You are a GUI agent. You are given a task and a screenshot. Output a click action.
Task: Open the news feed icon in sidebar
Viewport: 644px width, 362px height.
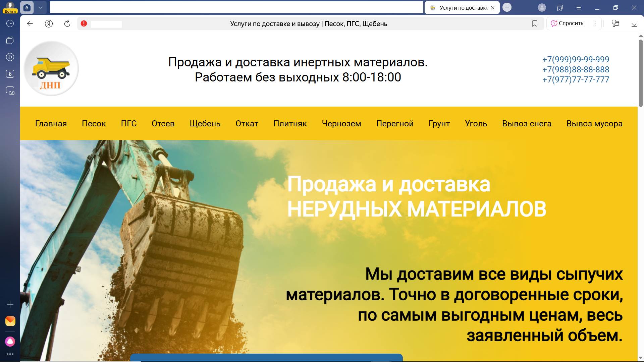coord(10,40)
